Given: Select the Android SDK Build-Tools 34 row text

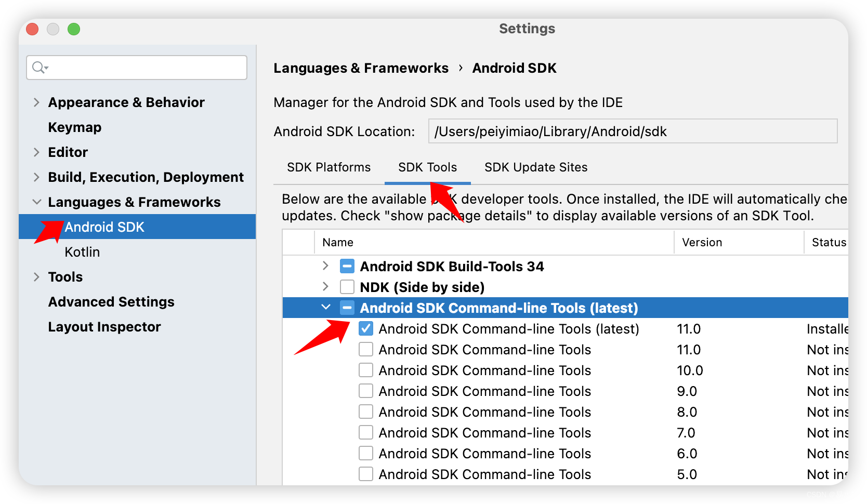Looking at the screenshot, I should 452,267.
